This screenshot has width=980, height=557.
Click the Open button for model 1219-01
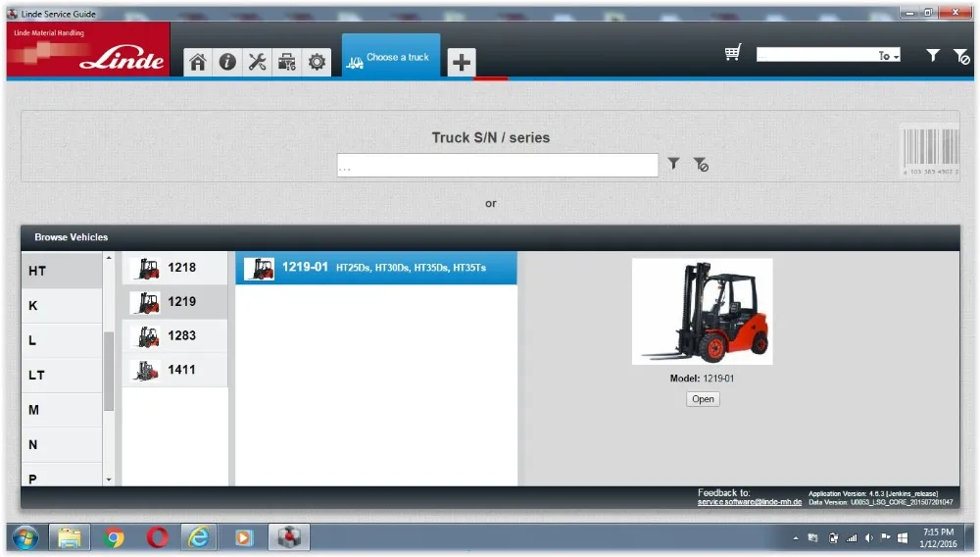[703, 399]
